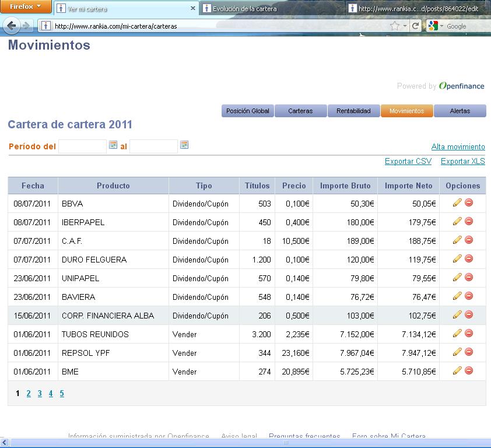Delete the TUBOS REUNIDOS sale
Image resolution: width=491 pixels, height=448 pixels.
pyautogui.click(x=469, y=333)
